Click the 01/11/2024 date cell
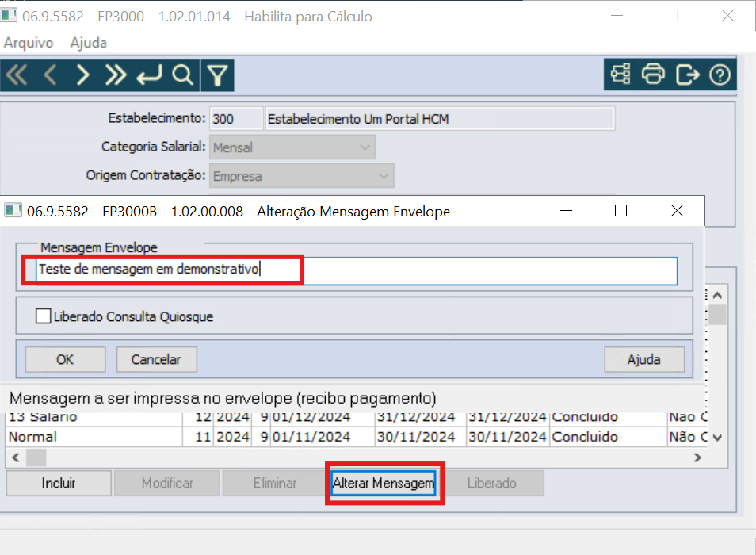756x555 pixels. (322, 437)
